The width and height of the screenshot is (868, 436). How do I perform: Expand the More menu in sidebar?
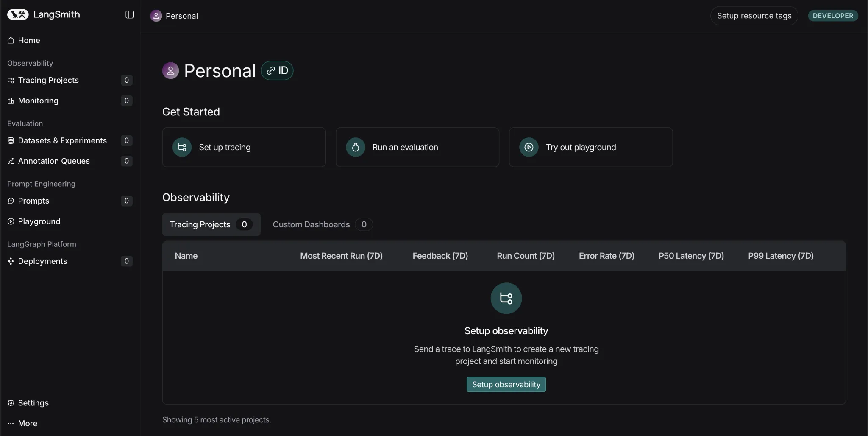click(x=28, y=423)
